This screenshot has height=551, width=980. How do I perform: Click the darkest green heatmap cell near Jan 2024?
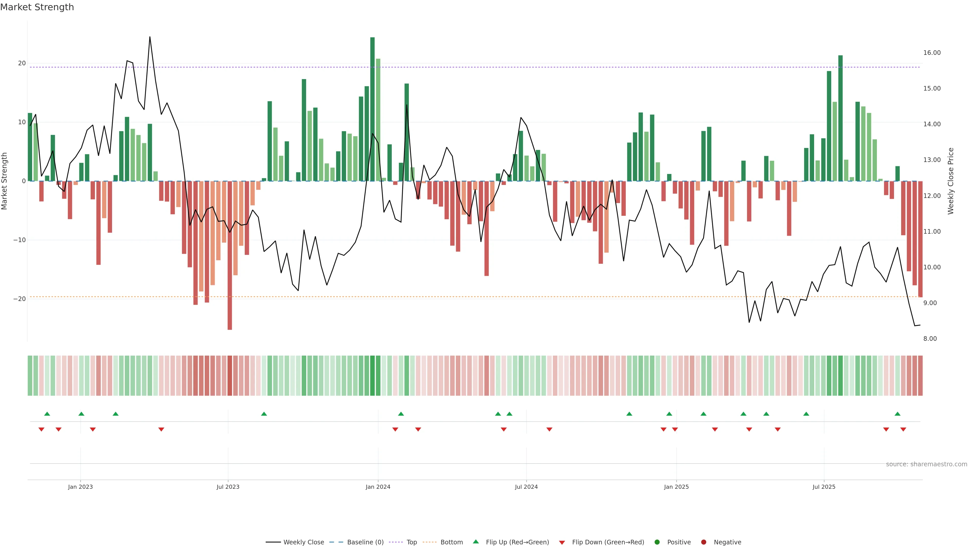click(x=372, y=375)
